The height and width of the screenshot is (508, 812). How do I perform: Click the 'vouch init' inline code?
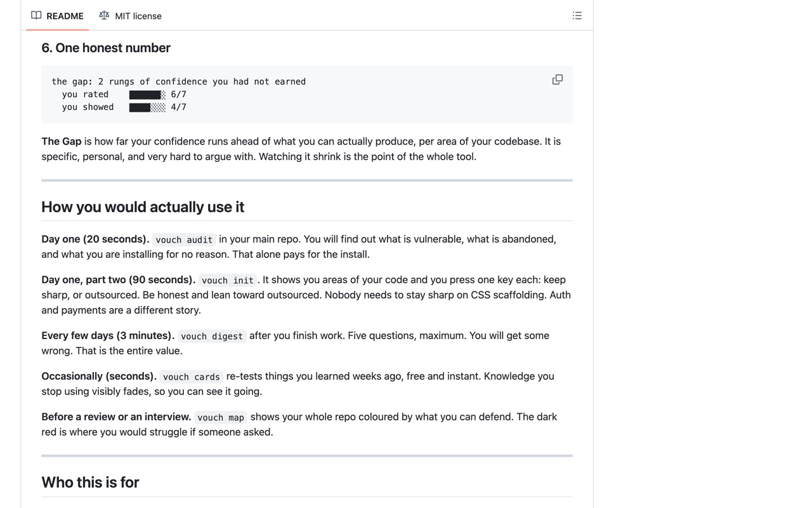tap(228, 280)
